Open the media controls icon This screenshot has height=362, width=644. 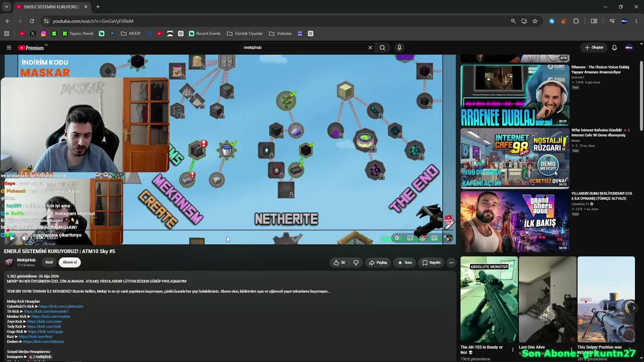pyautogui.click(x=612, y=21)
